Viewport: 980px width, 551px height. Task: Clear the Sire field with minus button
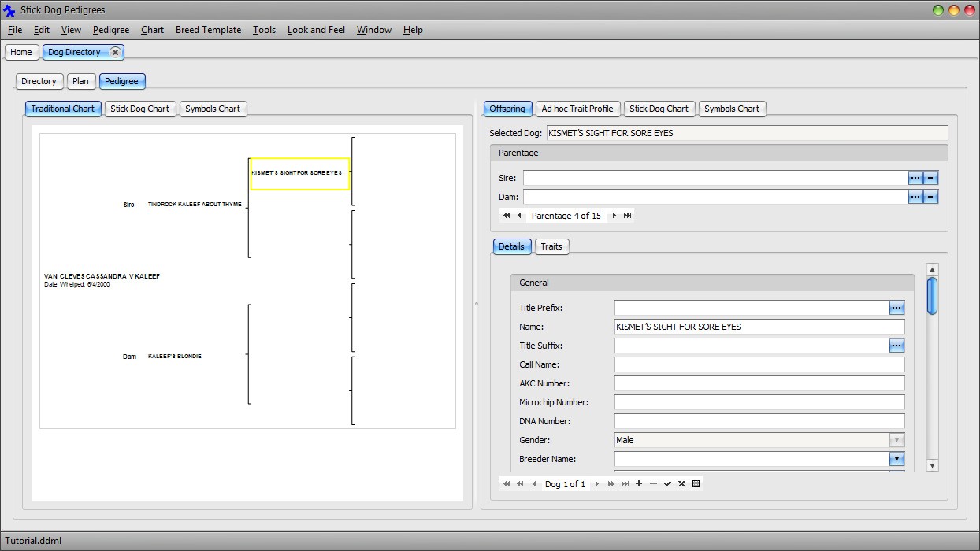pos(930,178)
